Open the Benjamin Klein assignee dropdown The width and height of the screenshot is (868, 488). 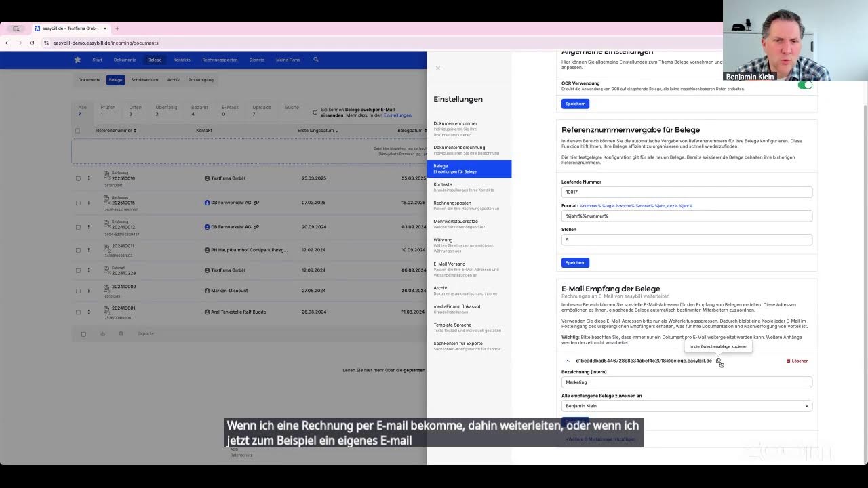686,406
